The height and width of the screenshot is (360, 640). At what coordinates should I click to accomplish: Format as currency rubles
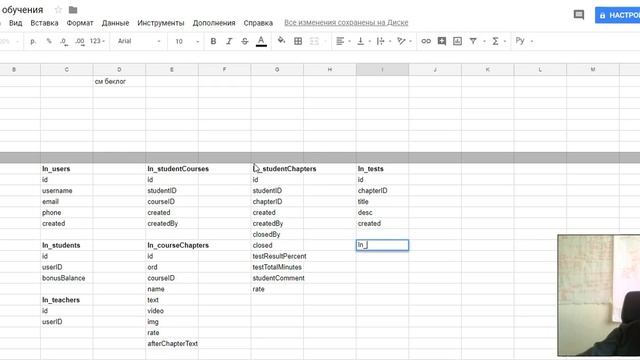[33, 41]
